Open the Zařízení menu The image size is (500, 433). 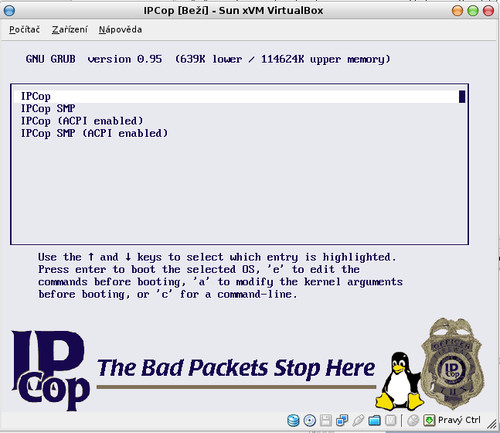coord(70,30)
